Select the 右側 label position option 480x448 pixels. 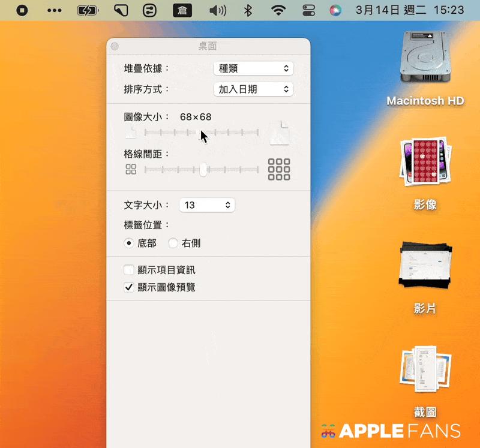(x=174, y=243)
